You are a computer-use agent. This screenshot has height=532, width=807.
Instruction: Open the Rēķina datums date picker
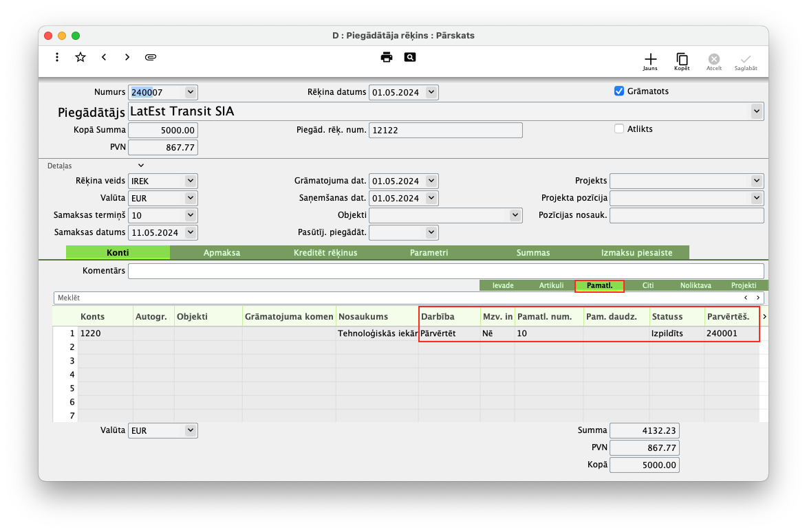tap(431, 92)
